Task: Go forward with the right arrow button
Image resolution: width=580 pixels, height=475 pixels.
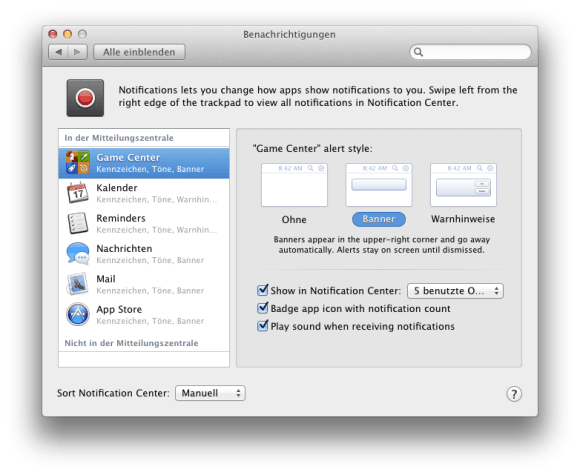Action: pos(77,52)
